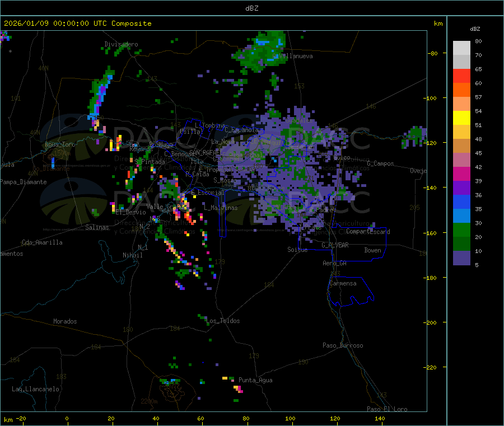Click the Pampa_Diamante label

point(24,182)
